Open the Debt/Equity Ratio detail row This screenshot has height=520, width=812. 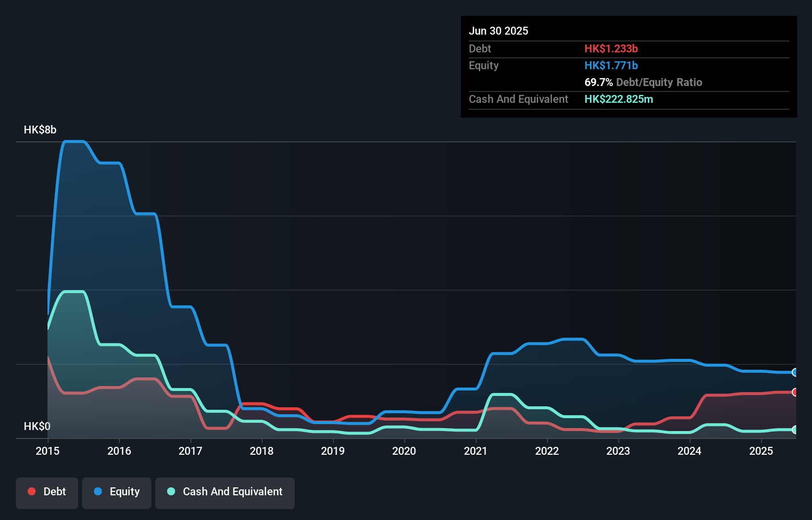(x=643, y=83)
